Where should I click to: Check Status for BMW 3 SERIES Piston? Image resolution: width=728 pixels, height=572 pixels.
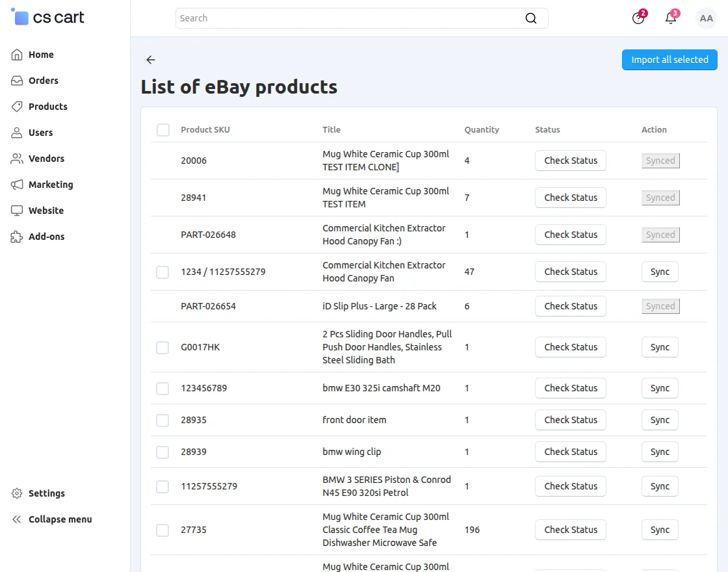click(x=570, y=487)
